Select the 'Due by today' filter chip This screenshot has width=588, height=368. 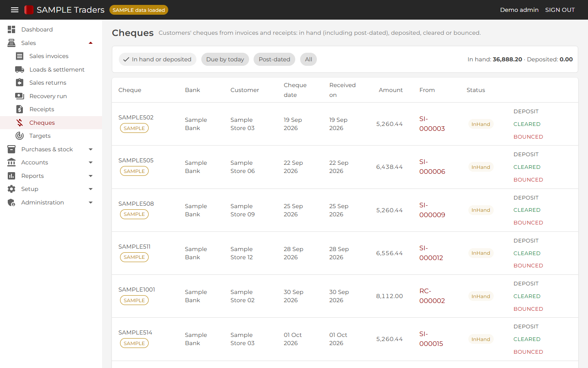click(225, 59)
